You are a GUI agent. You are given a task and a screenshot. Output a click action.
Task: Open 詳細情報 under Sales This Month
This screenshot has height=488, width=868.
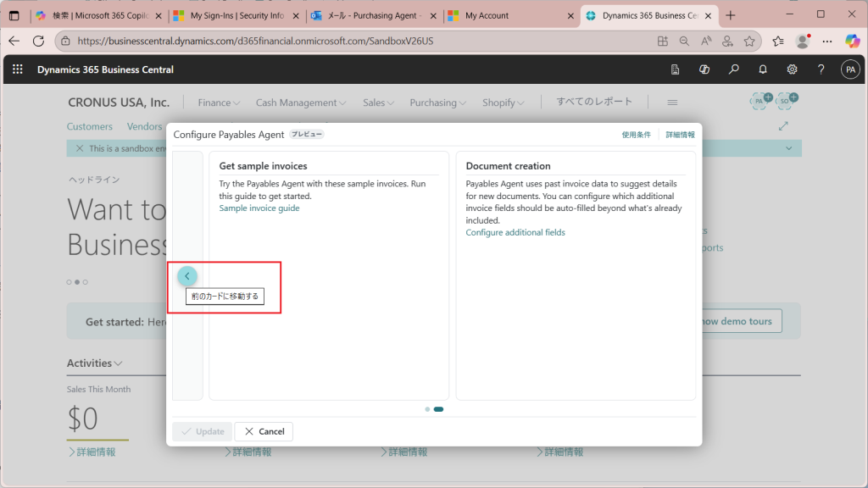pyautogui.click(x=92, y=452)
